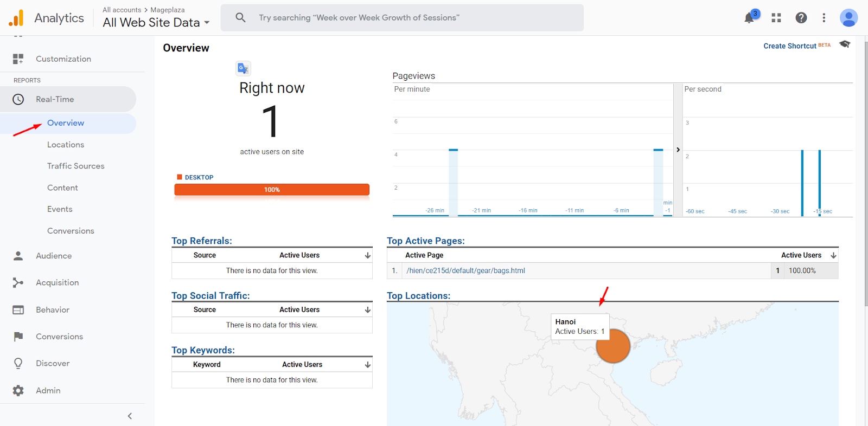The width and height of the screenshot is (868, 426).
Task: Open the All Web Site Data dropdown
Action: [x=156, y=23]
